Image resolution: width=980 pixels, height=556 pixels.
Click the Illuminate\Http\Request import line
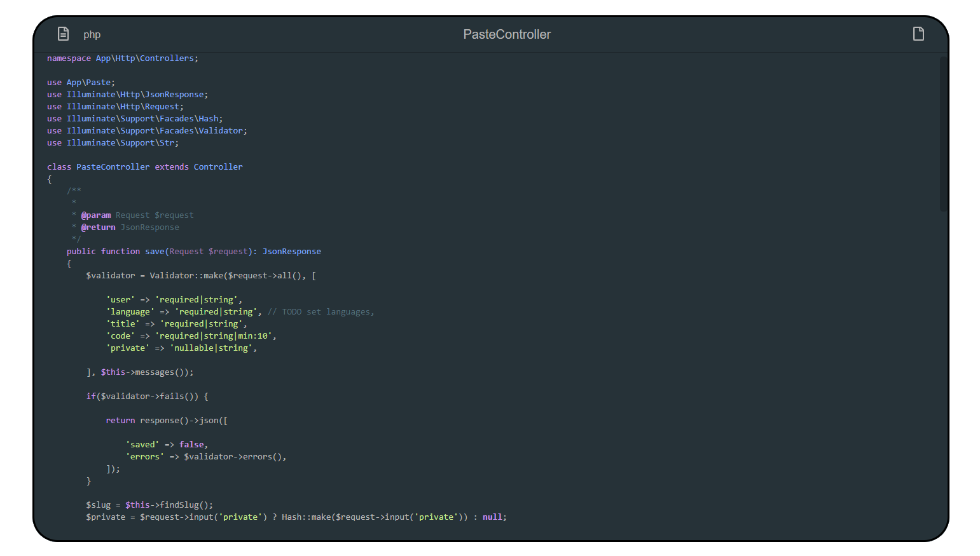point(115,107)
